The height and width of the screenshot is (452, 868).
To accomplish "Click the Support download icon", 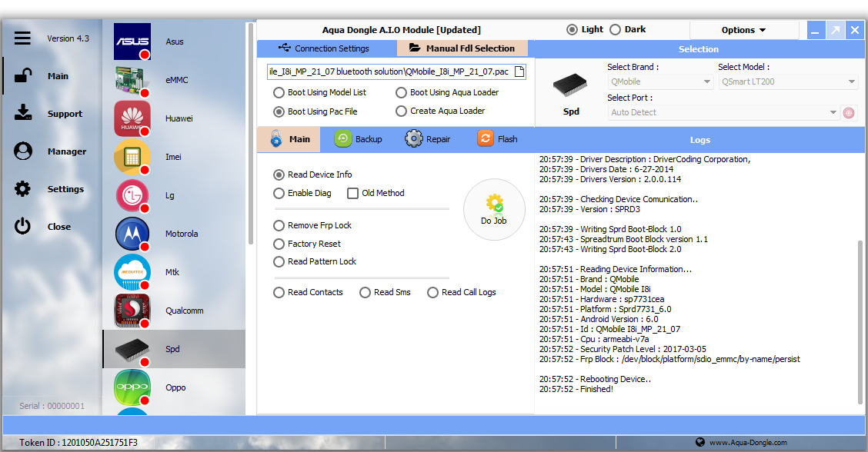I will (x=22, y=113).
